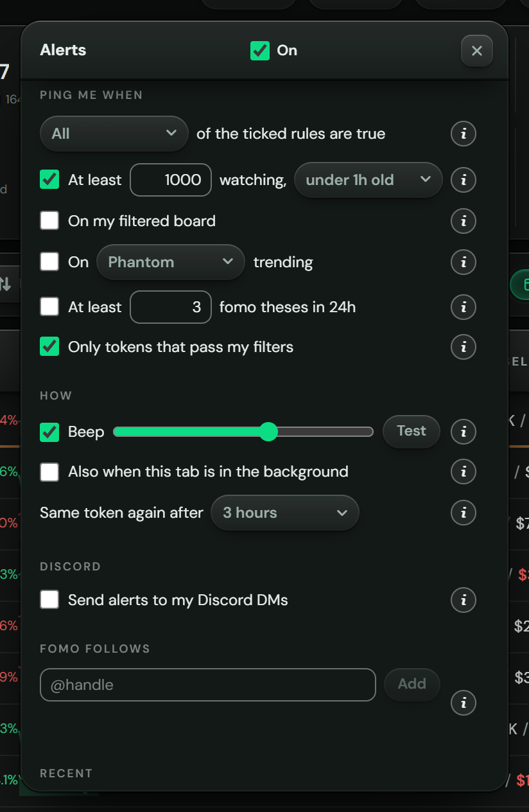The height and width of the screenshot is (812, 529).
Task: Open info for Discord DMs alerts
Action: click(x=464, y=600)
